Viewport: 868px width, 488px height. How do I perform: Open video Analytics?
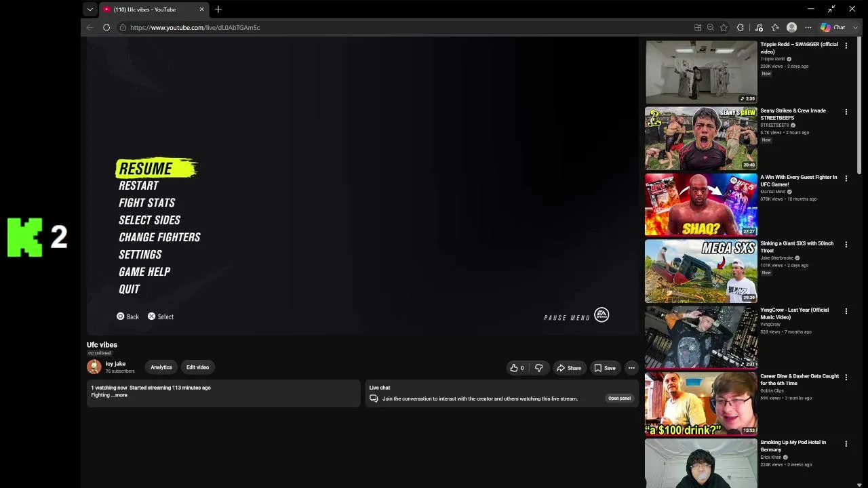161,367
